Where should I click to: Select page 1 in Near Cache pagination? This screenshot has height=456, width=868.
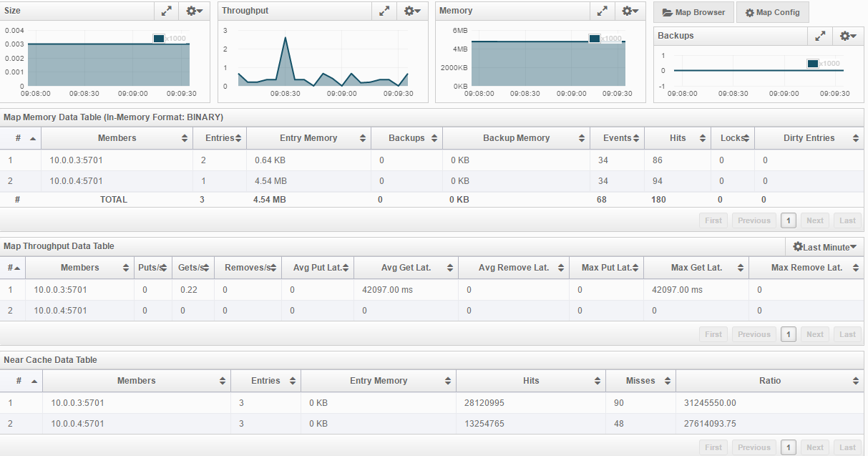coord(789,447)
